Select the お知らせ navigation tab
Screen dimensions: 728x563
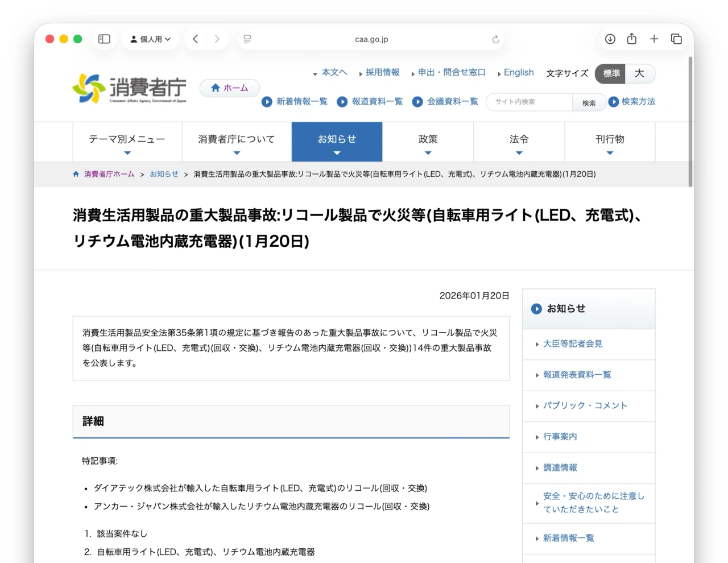(x=337, y=142)
